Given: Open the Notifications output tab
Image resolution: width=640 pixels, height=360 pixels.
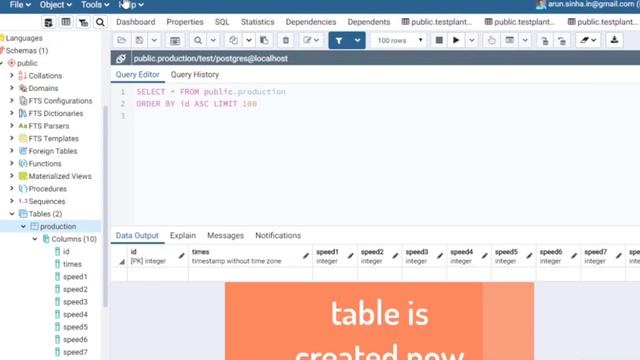Looking at the screenshot, I should pos(278,236).
